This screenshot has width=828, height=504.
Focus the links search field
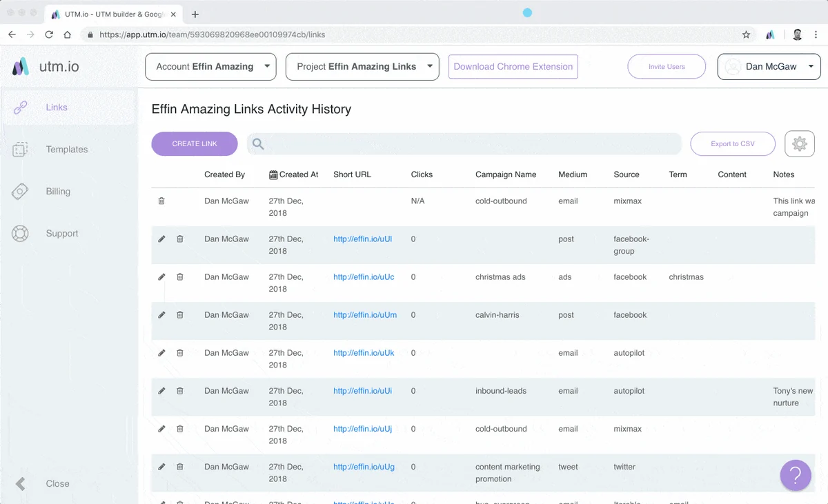pos(464,144)
